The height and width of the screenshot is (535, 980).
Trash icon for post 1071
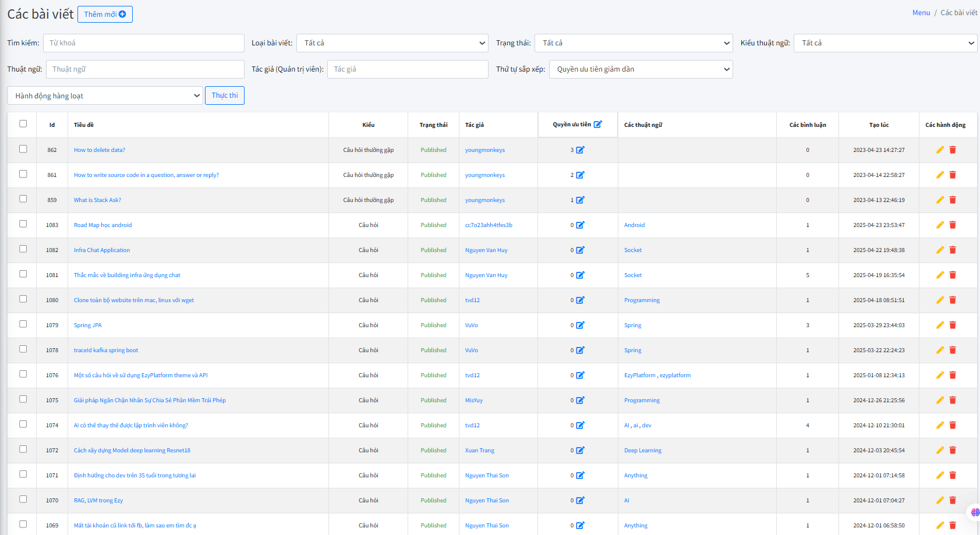(x=953, y=475)
